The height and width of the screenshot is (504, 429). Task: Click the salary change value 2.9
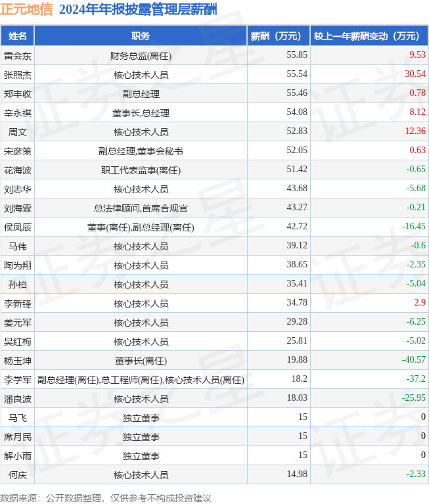420,302
